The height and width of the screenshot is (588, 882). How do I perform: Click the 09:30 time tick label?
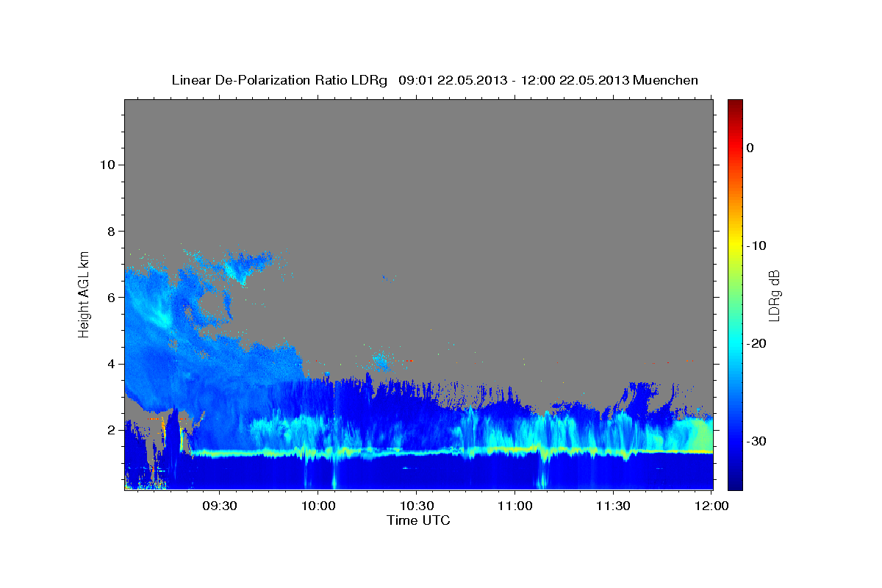[x=219, y=506]
